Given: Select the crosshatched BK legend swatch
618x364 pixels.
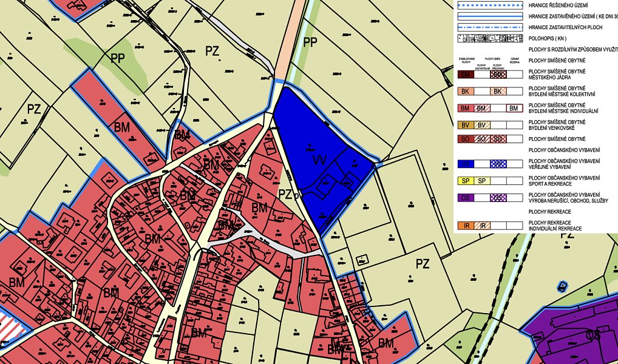Looking at the screenshot, I should coord(498,92).
